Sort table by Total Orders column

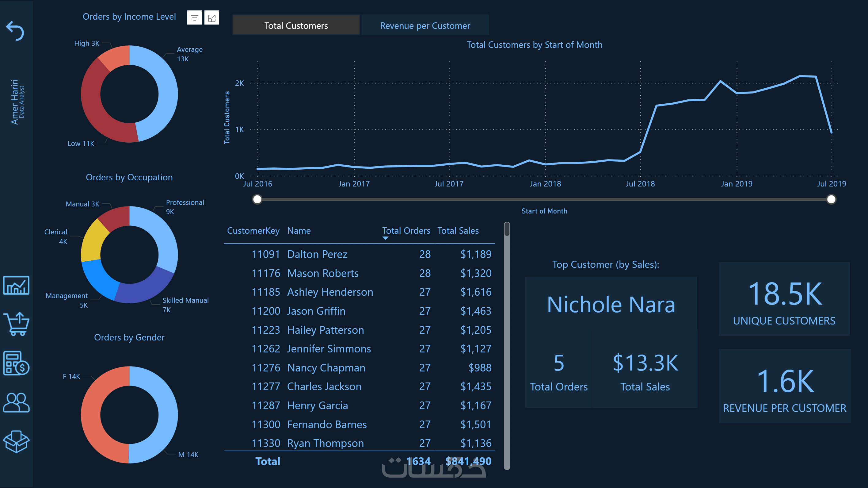pos(406,231)
